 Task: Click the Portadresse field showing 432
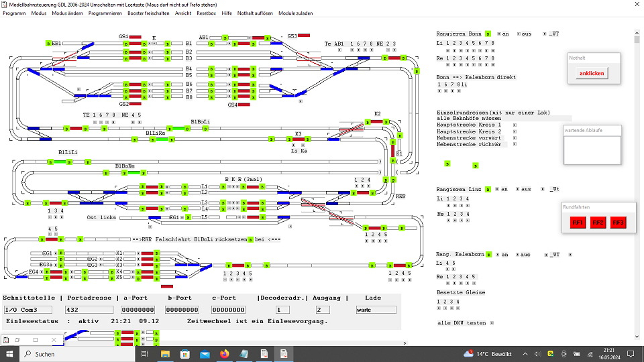coord(89,310)
